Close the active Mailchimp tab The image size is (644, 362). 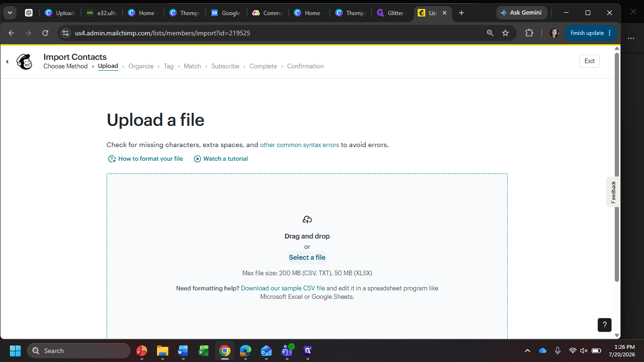[445, 13]
